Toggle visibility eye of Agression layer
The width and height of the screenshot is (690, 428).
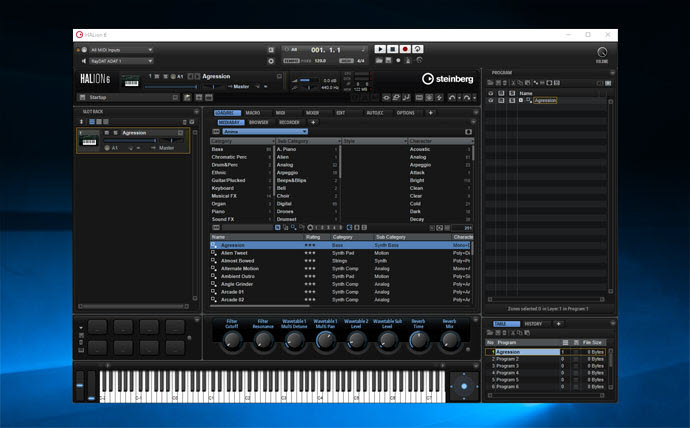(x=490, y=101)
